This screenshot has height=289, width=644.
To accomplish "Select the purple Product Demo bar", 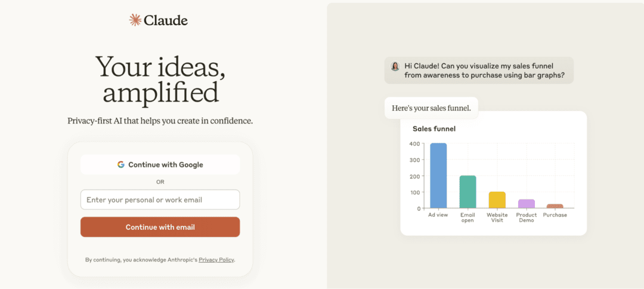I will (x=526, y=204).
